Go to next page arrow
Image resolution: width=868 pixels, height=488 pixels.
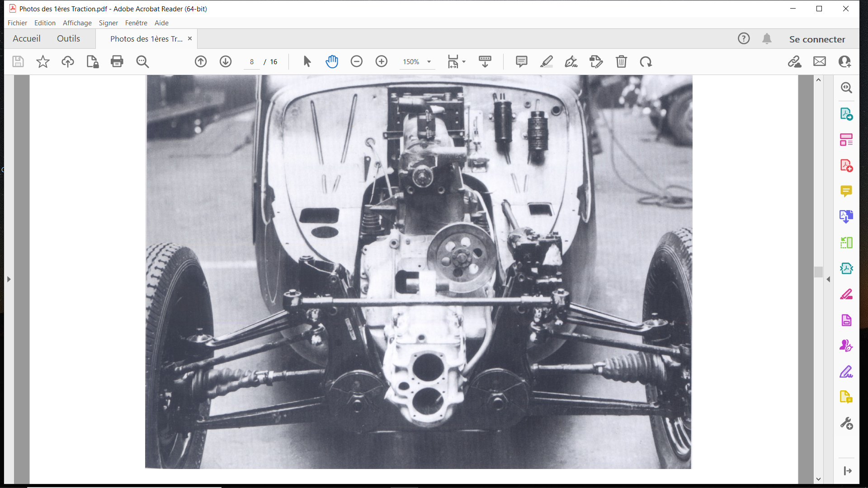coord(226,61)
